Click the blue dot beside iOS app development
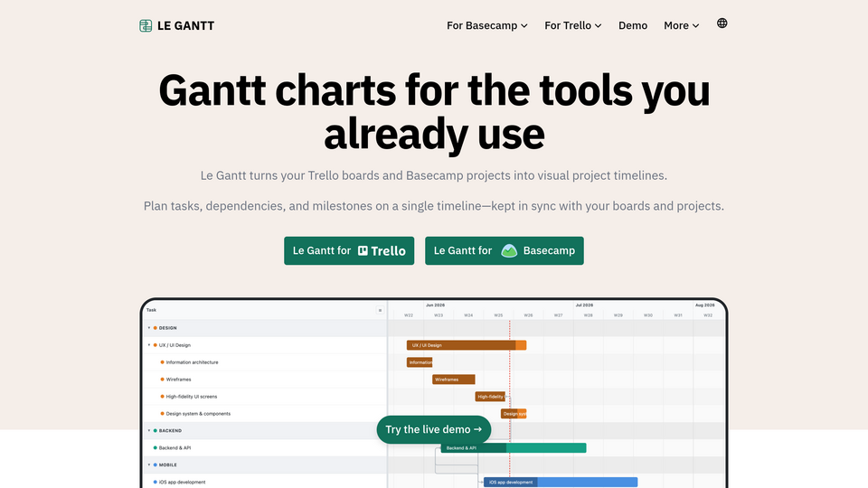The image size is (868, 488). (155, 482)
